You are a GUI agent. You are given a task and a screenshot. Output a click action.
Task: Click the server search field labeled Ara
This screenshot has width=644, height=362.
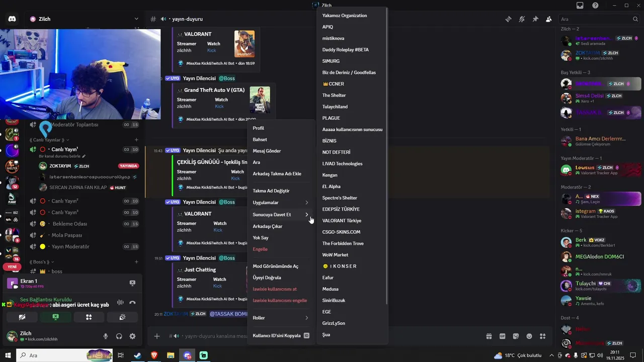pyautogui.click(x=599, y=19)
